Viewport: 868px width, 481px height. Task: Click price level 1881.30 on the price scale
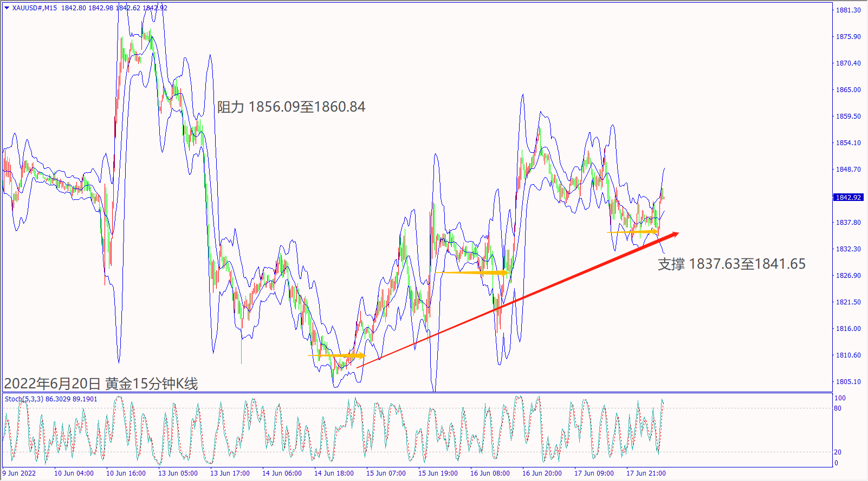point(848,10)
